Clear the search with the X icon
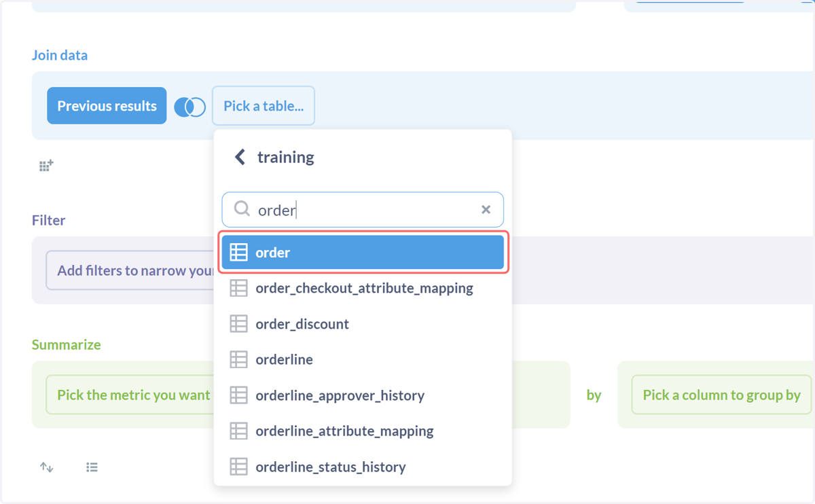 [486, 209]
